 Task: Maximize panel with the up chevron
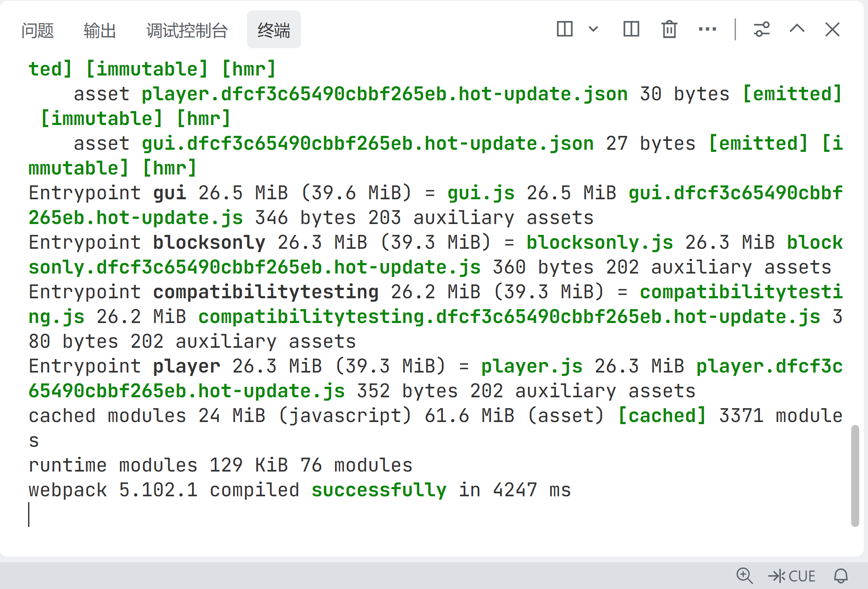click(x=797, y=29)
